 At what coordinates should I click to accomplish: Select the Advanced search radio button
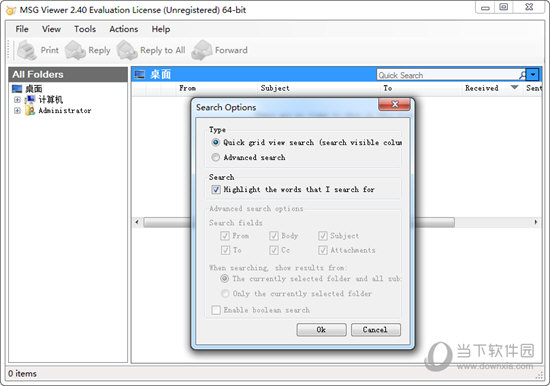pos(216,157)
